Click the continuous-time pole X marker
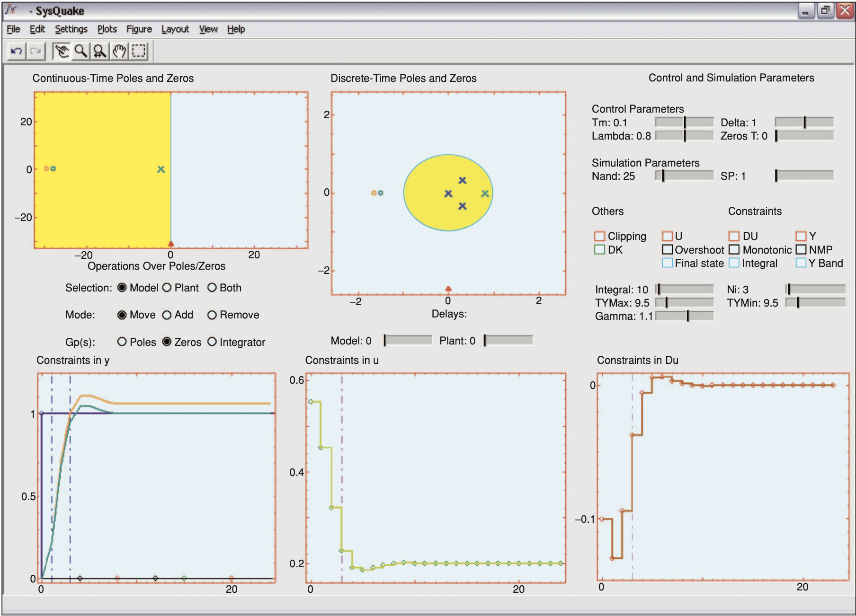This screenshot has height=616, width=856. [x=161, y=169]
